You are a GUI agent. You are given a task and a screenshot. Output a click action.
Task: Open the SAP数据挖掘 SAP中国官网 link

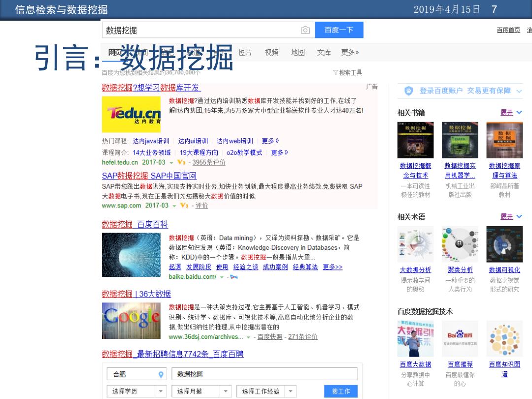[x=149, y=176]
